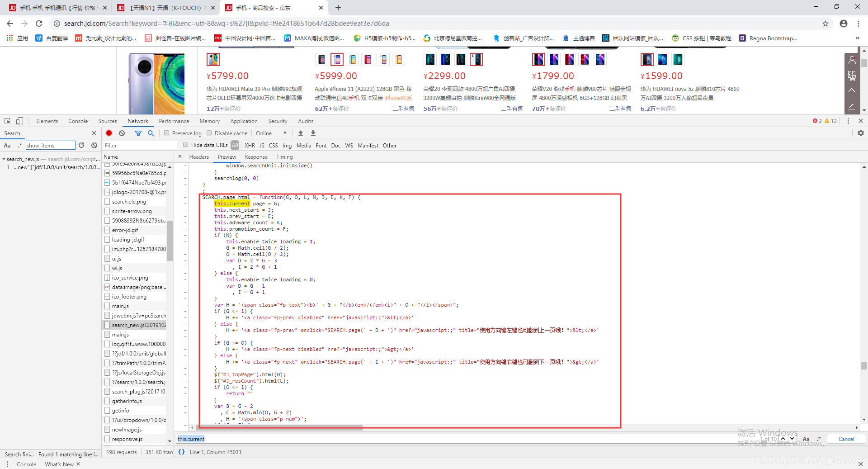Open the DevTools drawer menu dots
This screenshot has width=868, height=469.
tap(7, 464)
